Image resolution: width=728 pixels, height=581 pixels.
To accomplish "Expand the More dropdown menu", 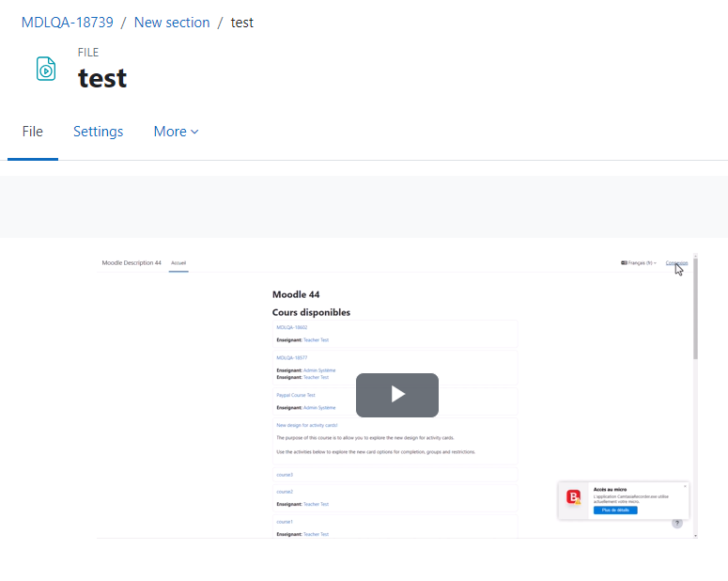I will point(176,132).
